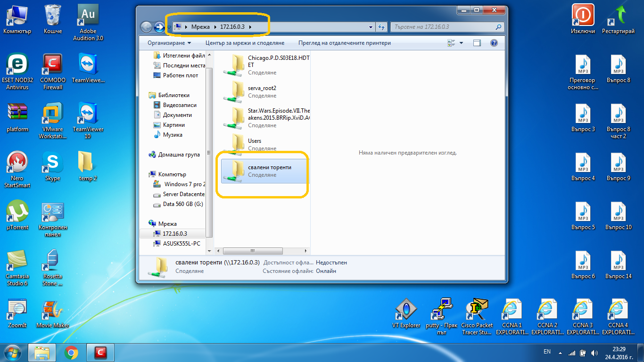Click the COMODO icon in the taskbar
The width and height of the screenshot is (644, 362).
click(x=100, y=353)
